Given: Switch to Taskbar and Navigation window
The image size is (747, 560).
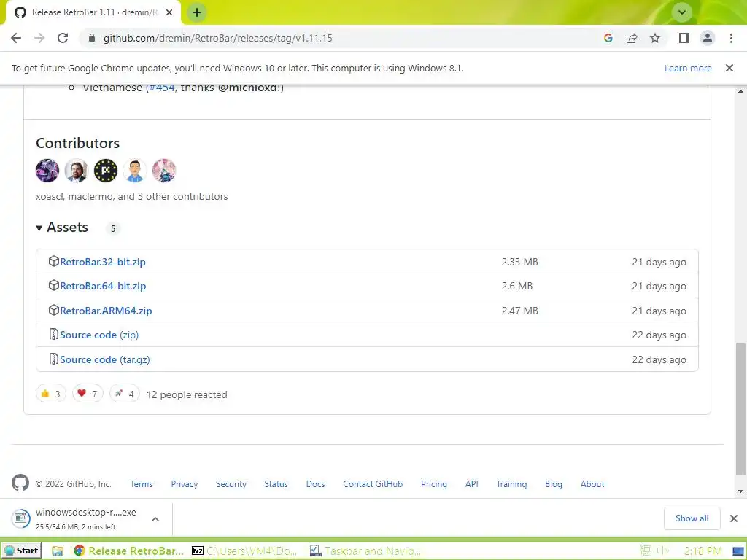Looking at the screenshot, I should click(x=365, y=551).
